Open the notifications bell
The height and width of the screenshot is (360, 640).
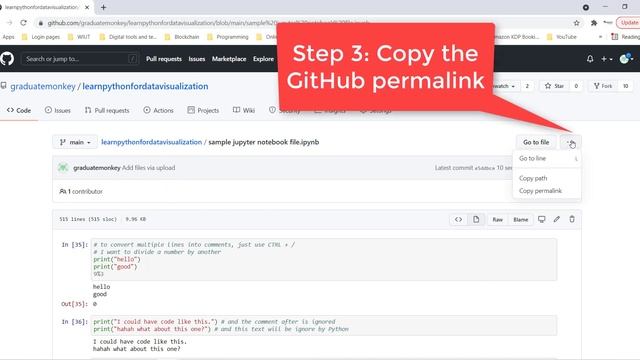590,59
